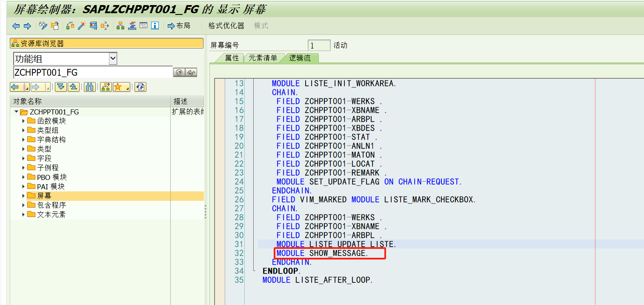Toggle the full screen window icon
Screen dimensions: 644x305
(143, 26)
